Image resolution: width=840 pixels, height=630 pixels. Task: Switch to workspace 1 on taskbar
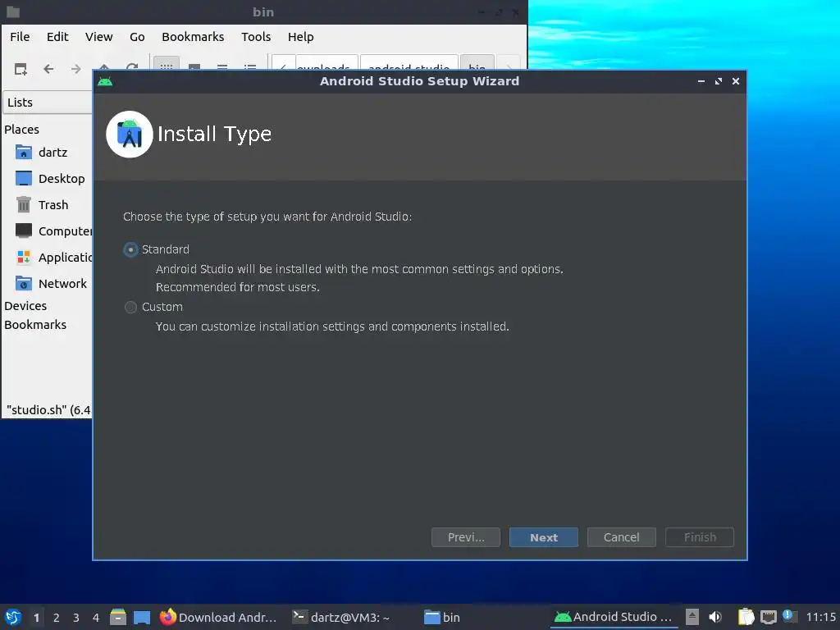click(x=36, y=618)
